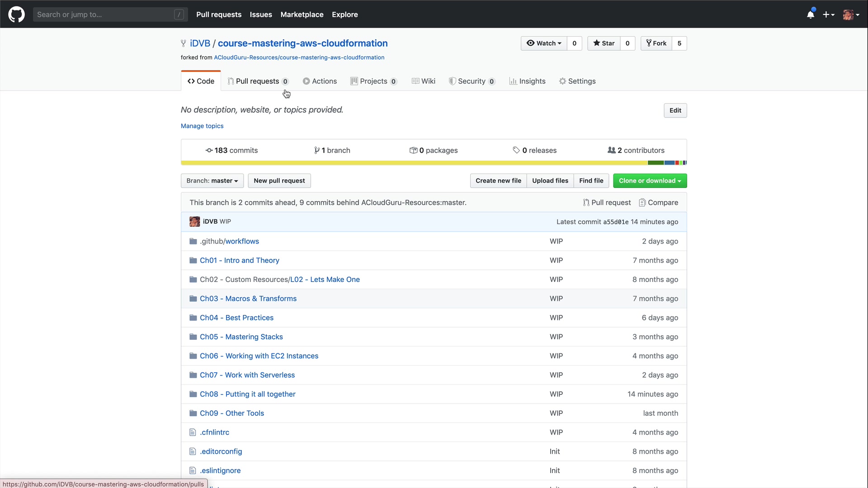Toggle the Watch subscription dropdown
Viewport: 868px width, 488px height.
tap(544, 43)
